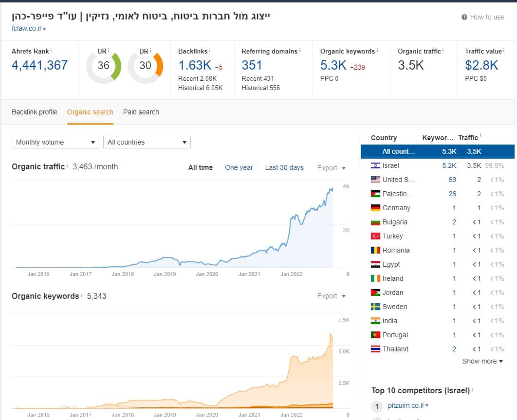The width and height of the screenshot is (517, 420).
Task: Click the UR 36 gauge
Action: (104, 66)
